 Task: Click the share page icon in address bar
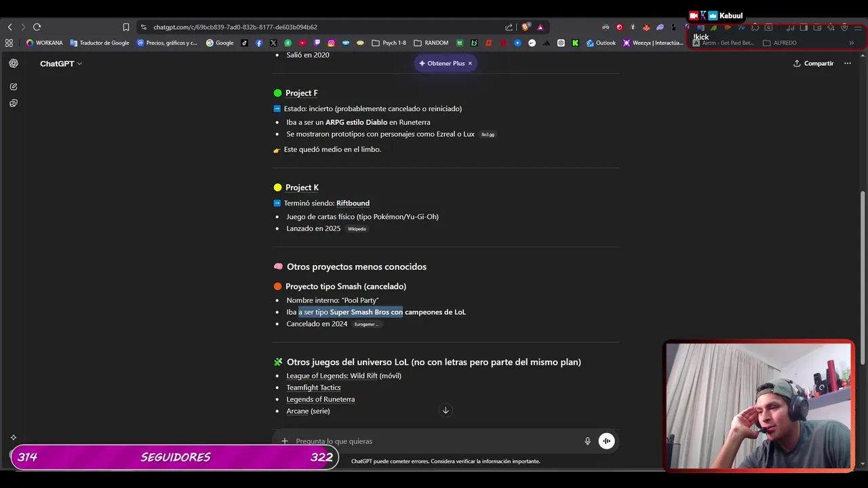point(509,27)
